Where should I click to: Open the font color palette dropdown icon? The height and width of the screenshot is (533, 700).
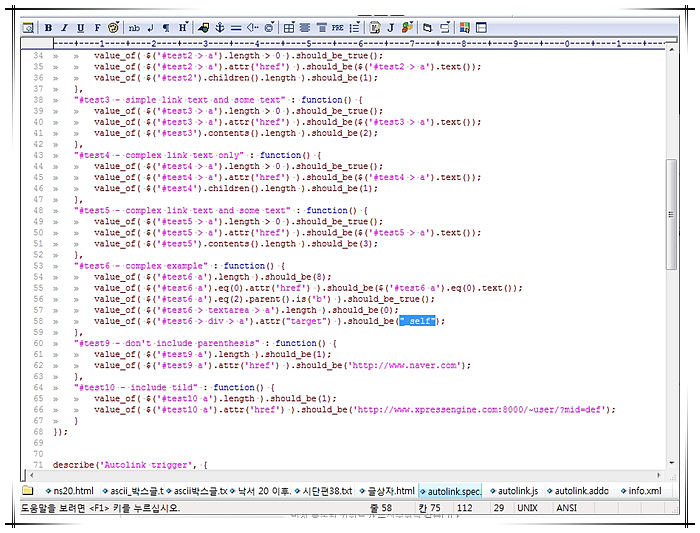pyautogui.click(x=113, y=28)
